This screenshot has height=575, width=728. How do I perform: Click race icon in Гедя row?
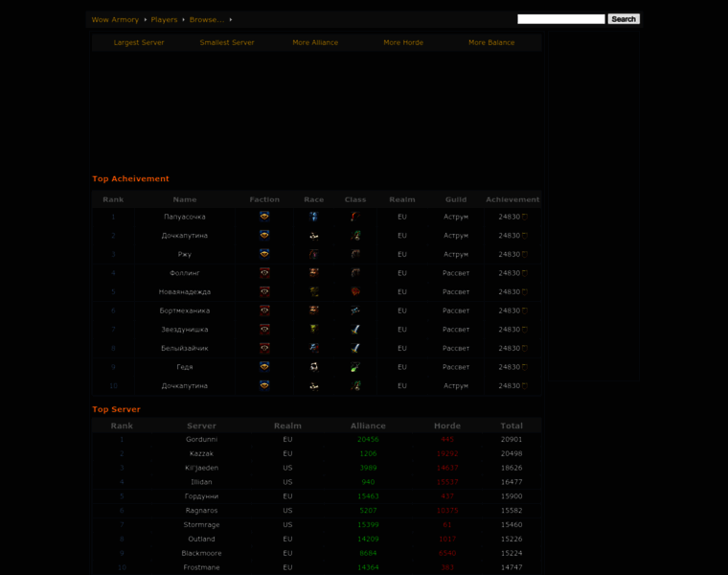(x=314, y=367)
